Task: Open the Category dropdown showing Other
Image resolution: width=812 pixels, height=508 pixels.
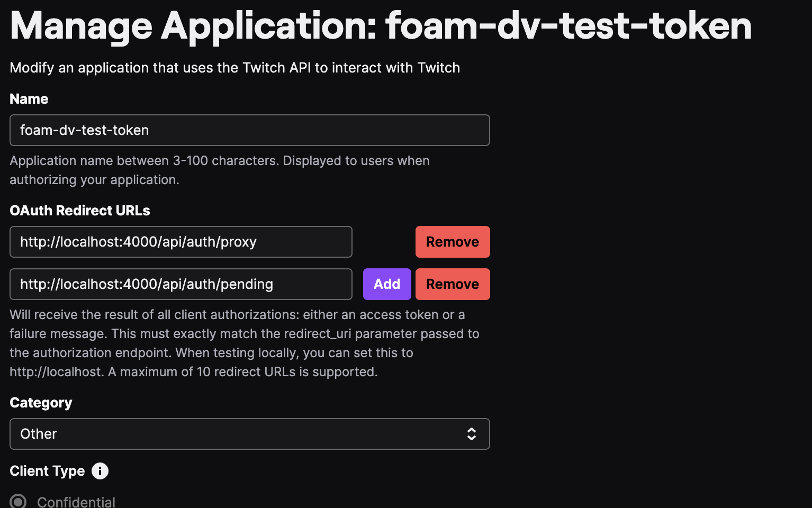Action: pyautogui.click(x=250, y=434)
